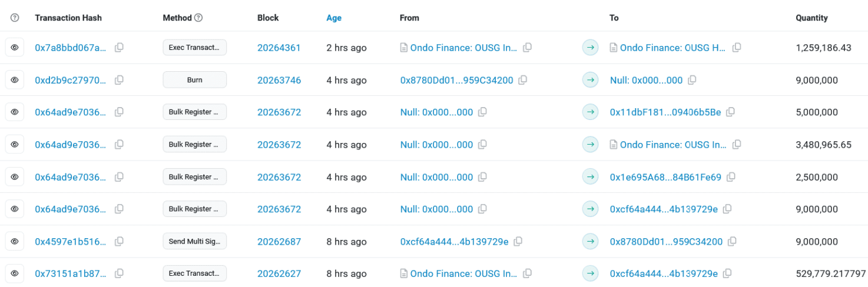Click the Method column help icon
868x287 pixels.
pos(198,18)
